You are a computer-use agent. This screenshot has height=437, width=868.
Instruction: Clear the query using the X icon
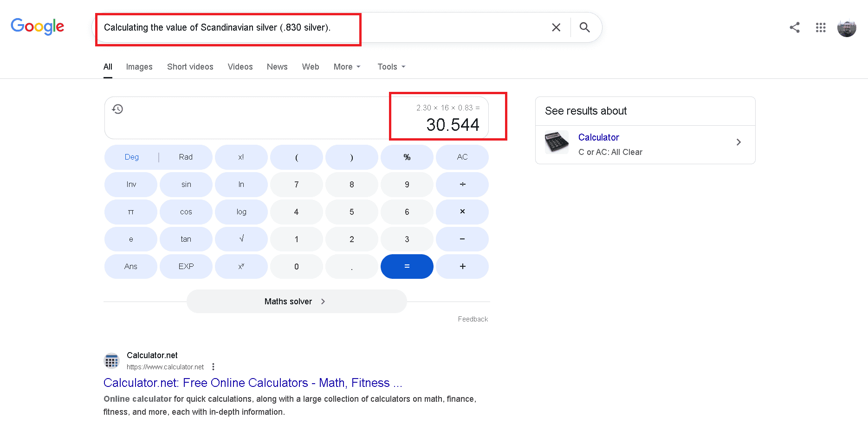(x=556, y=27)
